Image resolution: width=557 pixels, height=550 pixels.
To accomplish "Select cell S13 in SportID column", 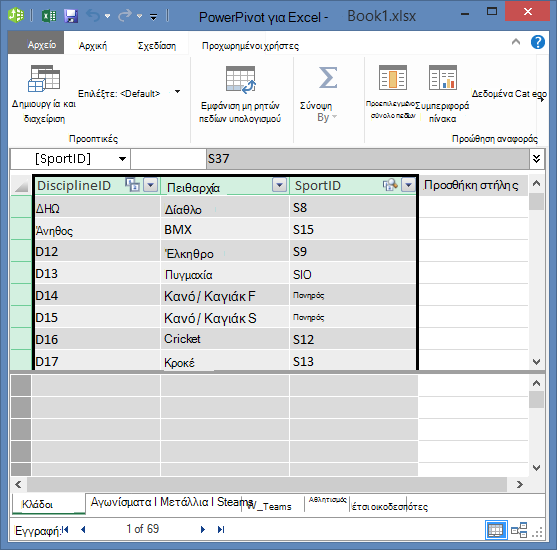I will pyautogui.click(x=353, y=361).
